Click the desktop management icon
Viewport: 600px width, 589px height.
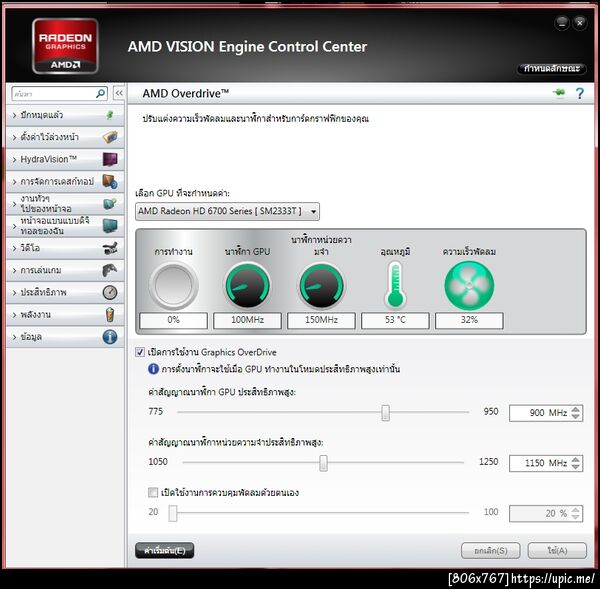pyautogui.click(x=110, y=181)
